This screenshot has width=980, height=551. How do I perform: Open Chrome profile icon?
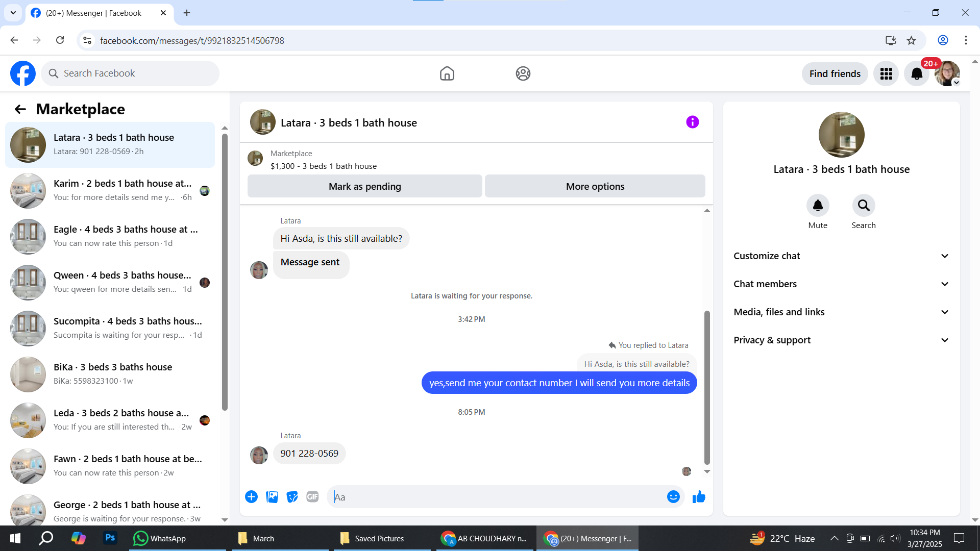point(943,40)
